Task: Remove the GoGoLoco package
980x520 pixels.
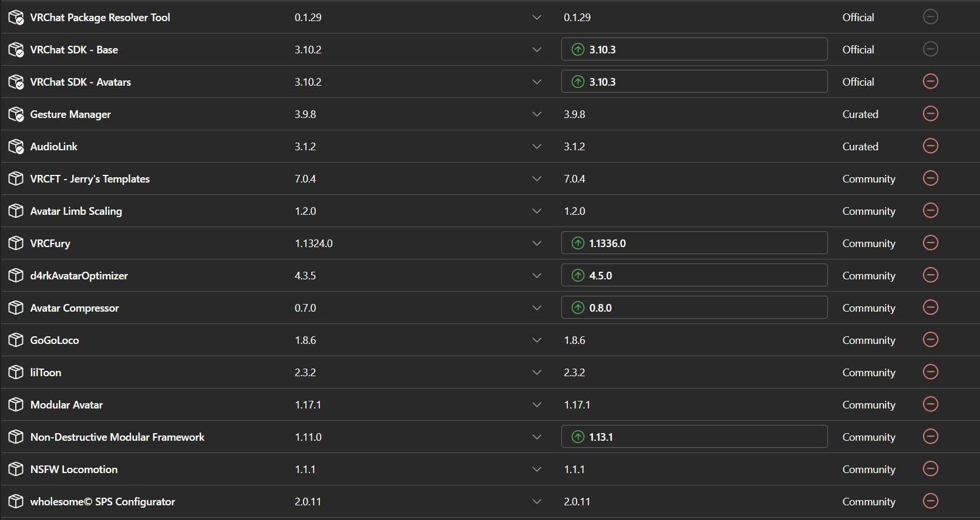Action: point(930,339)
